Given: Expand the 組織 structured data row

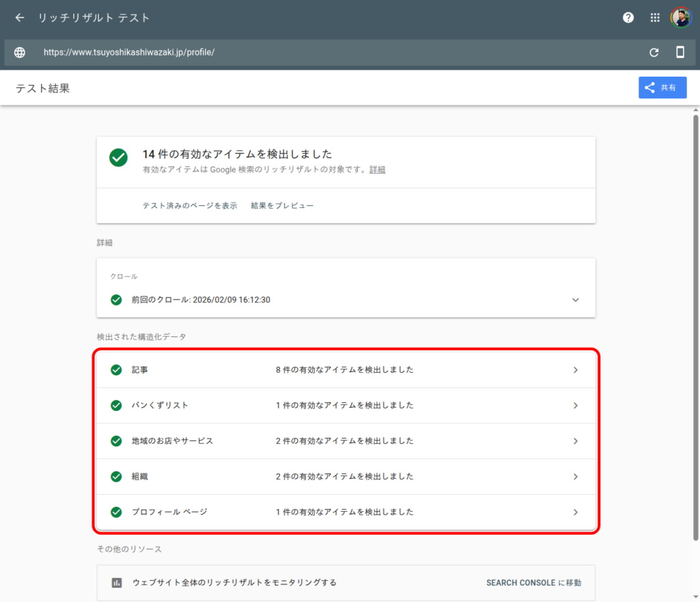Looking at the screenshot, I should point(576,476).
